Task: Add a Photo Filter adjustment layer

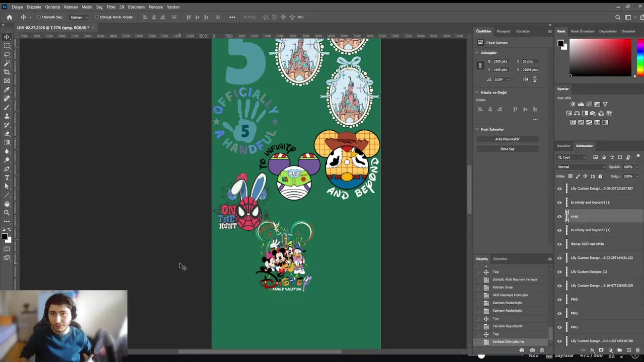Action: point(593,113)
